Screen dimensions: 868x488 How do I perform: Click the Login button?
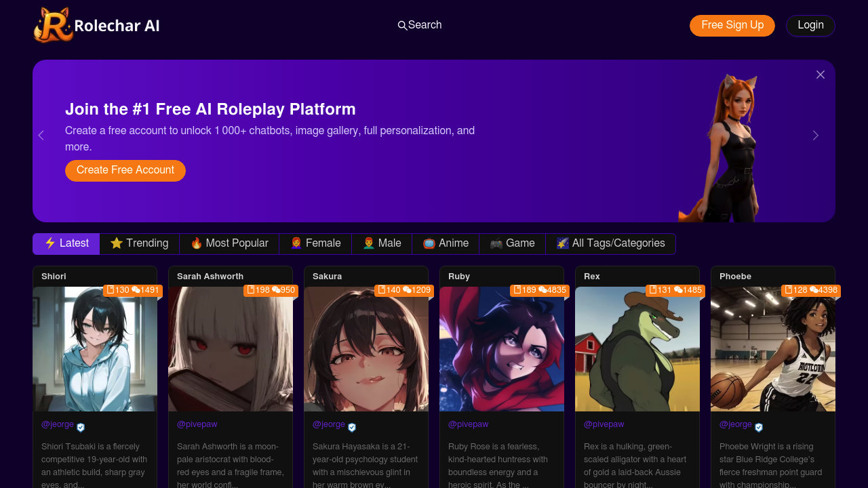[810, 26]
